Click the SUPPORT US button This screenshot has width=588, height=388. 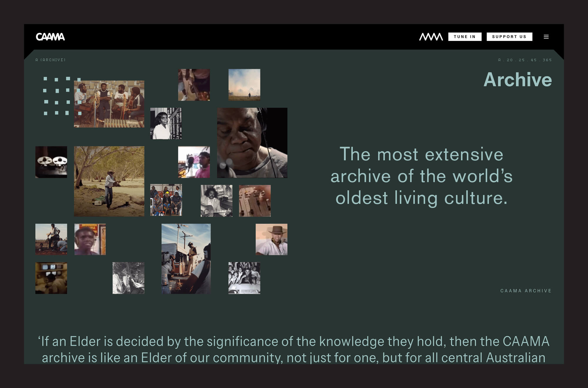point(510,37)
